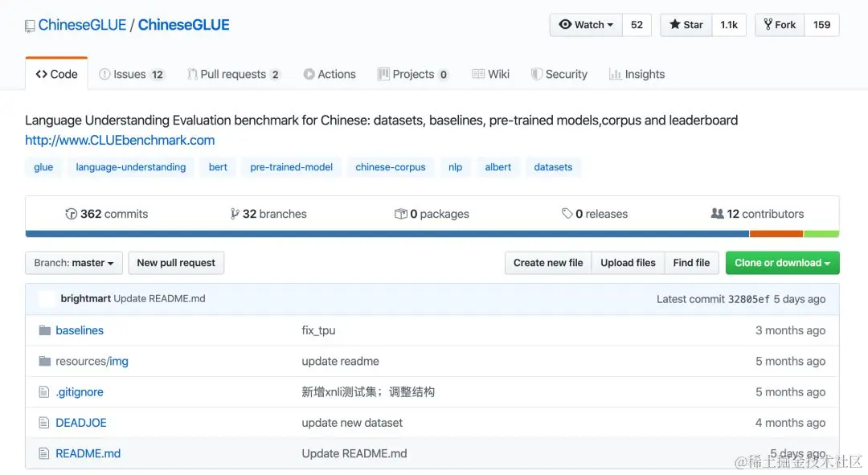Open the Wiki tab
868x475 pixels.
[x=490, y=74]
